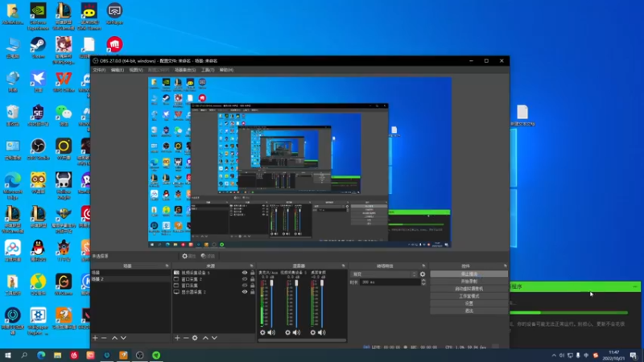Viewport: 644px width, 362px height.
Task: Open scene transition properties gear icon
Action: point(423,274)
